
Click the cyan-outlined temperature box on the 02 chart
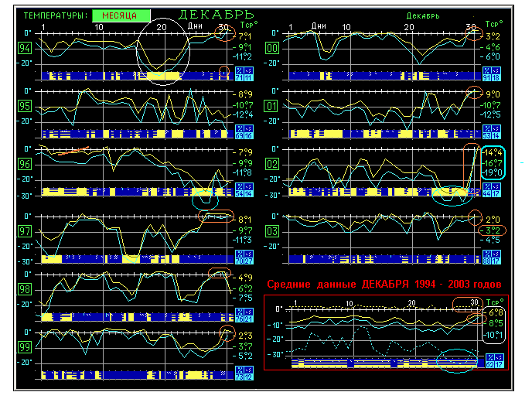[x=493, y=163]
